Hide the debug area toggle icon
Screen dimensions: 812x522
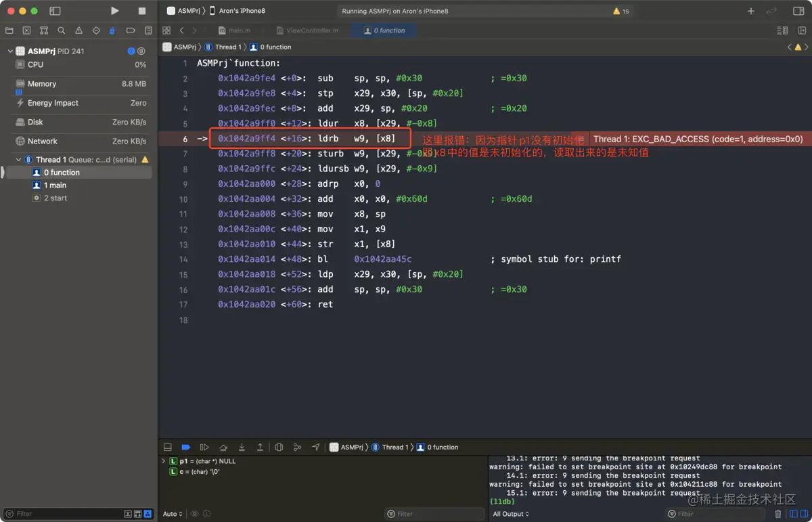(168, 448)
